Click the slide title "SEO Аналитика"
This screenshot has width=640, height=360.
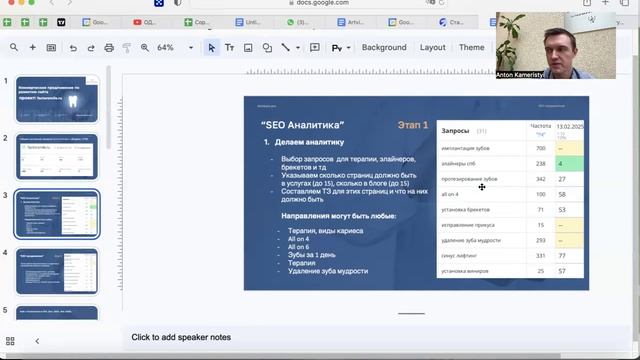302,125
